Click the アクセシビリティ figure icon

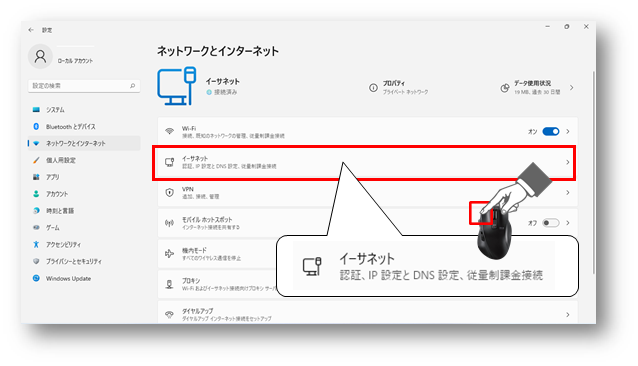(36, 244)
